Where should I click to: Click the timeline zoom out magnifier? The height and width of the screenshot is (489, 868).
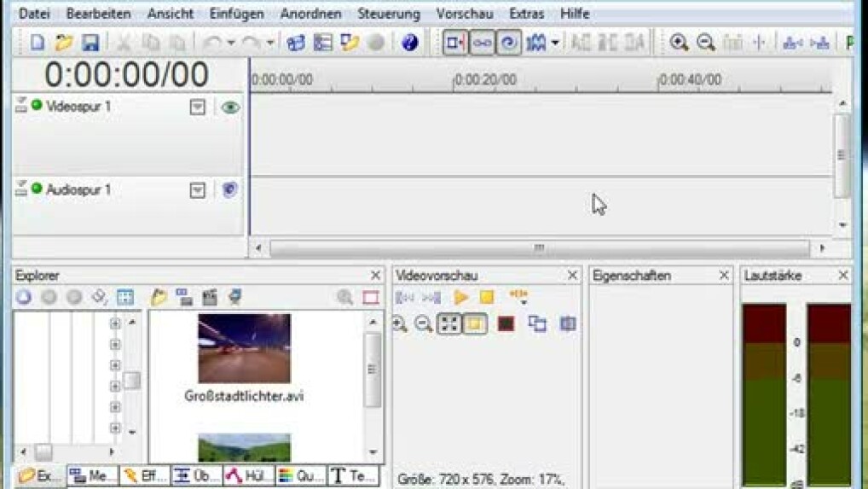pos(706,43)
